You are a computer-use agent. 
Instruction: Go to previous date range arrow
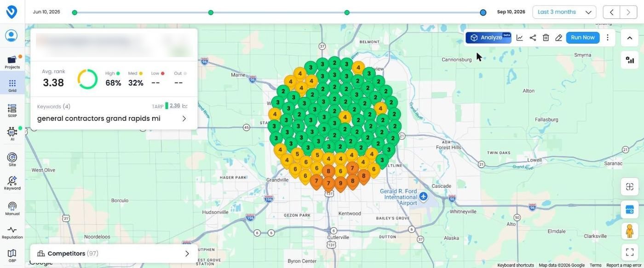pos(611,12)
